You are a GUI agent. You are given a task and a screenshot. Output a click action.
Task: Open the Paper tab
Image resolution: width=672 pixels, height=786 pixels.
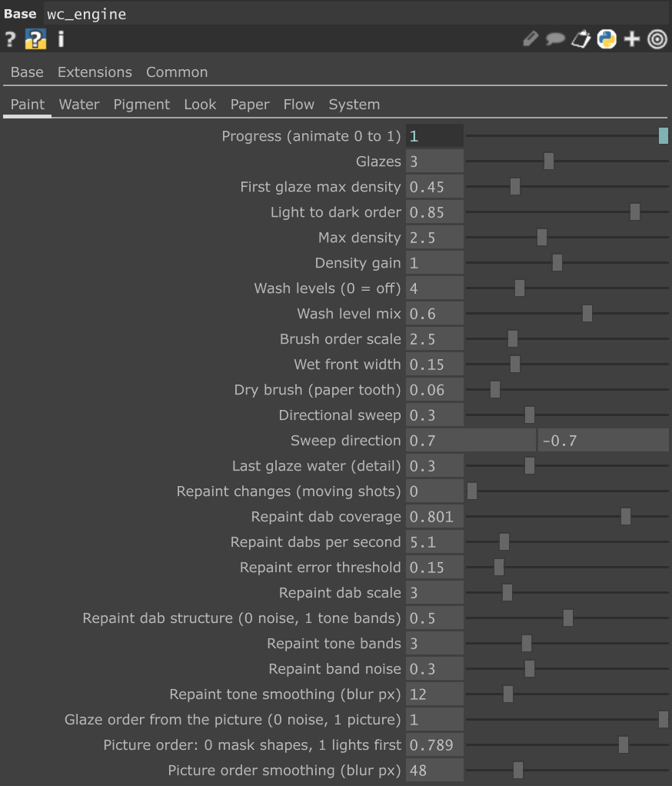(x=250, y=105)
